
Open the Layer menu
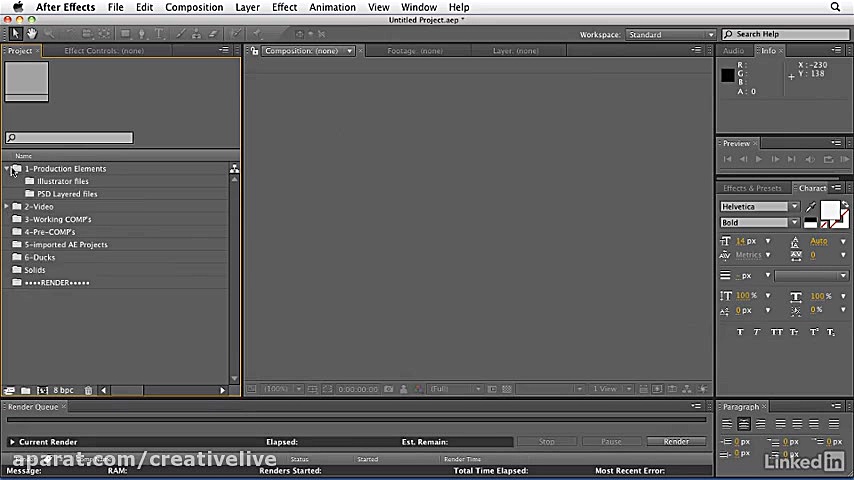pyautogui.click(x=247, y=7)
